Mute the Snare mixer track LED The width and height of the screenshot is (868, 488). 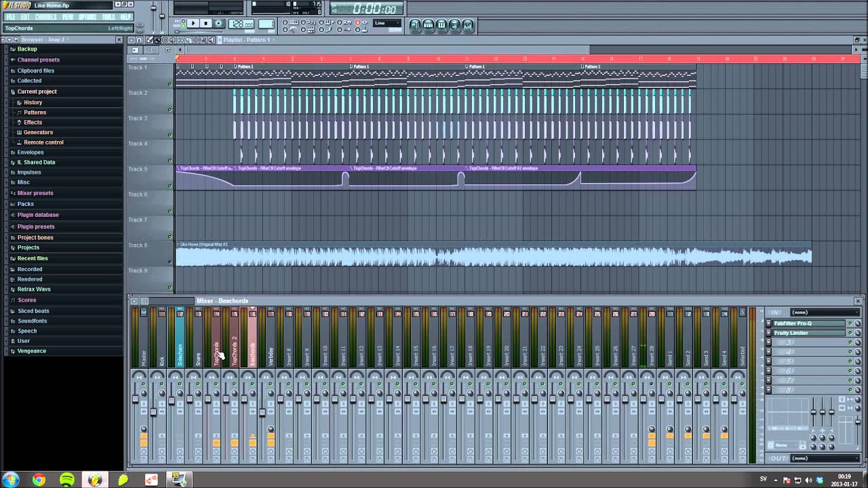click(198, 384)
